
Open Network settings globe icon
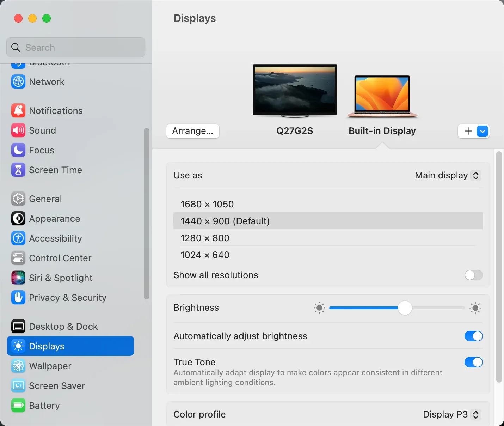click(18, 82)
